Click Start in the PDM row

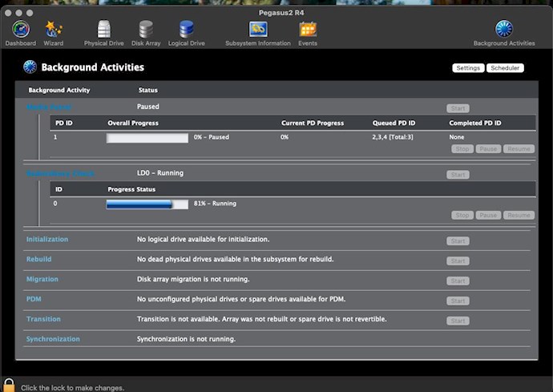[x=458, y=301]
